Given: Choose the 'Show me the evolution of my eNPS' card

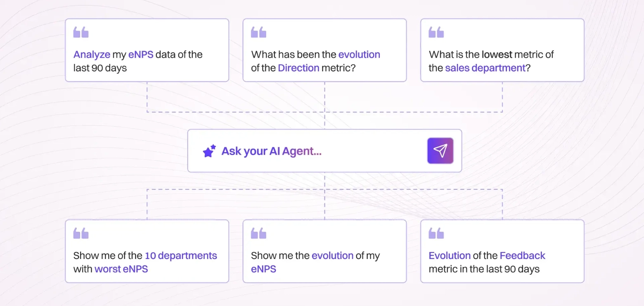Looking at the screenshot, I should 324,252.
